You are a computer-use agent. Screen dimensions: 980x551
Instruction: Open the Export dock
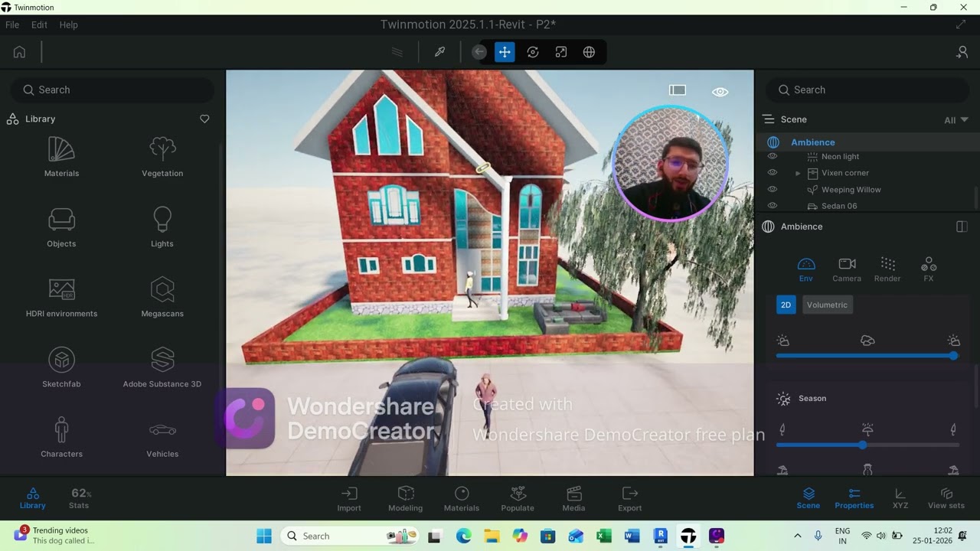pyautogui.click(x=630, y=499)
